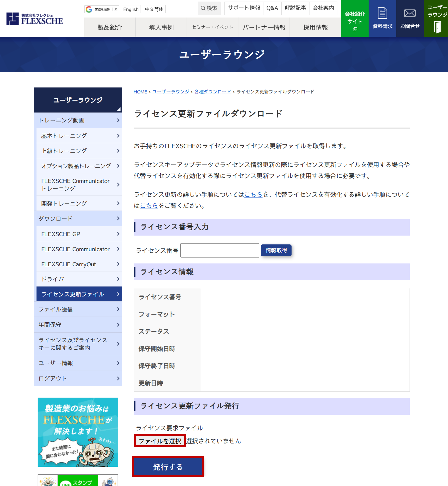Screen dimensions: 448x486
Task: Click the ライセンス番号 input field
Action: (x=219, y=250)
